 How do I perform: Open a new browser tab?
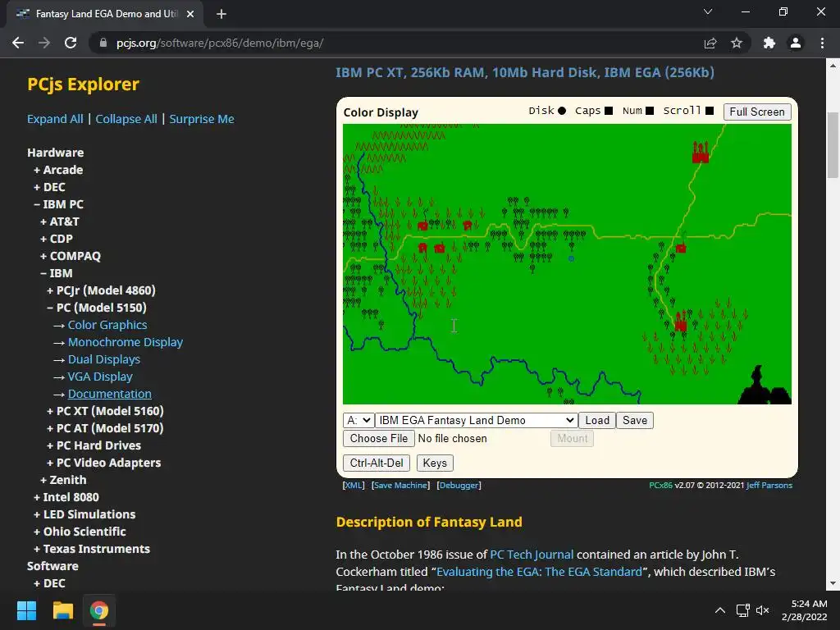tap(221, 14)
